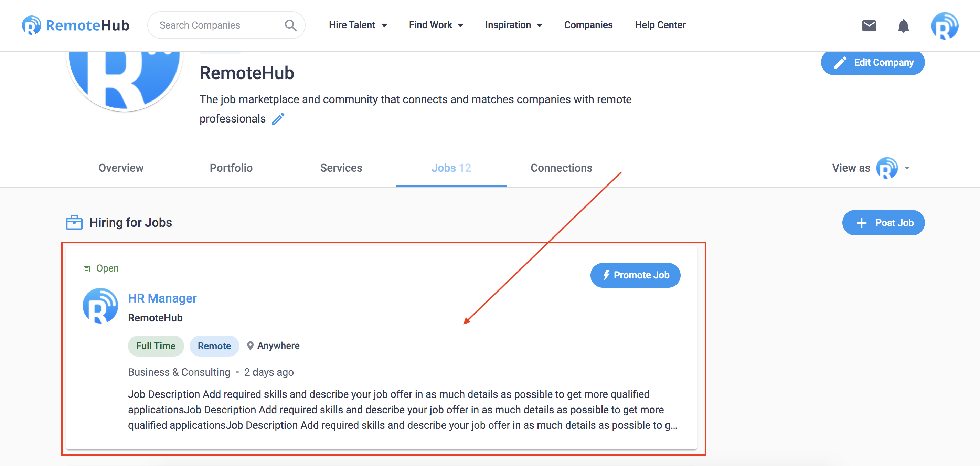Viewport: 980px width, 466px height.
Task: Click the Post Job button
Action: pyautogui.click(x=883, y=223)
